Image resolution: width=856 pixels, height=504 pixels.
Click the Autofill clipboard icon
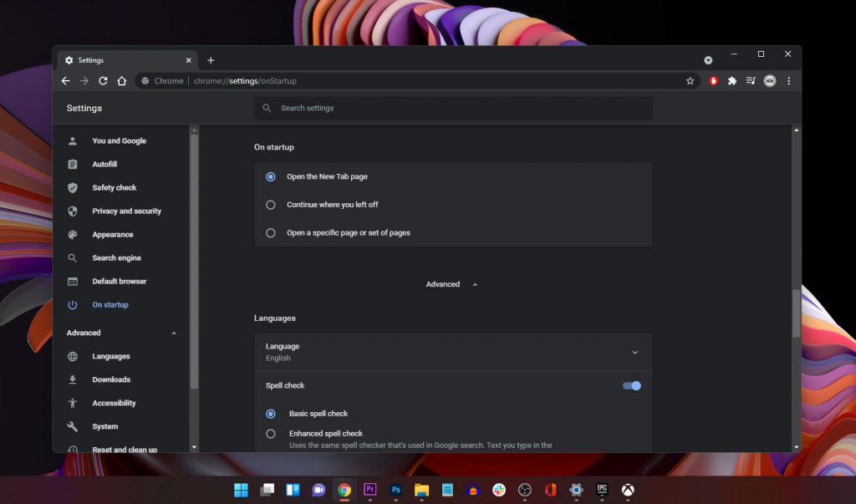[x=73, y=165]
